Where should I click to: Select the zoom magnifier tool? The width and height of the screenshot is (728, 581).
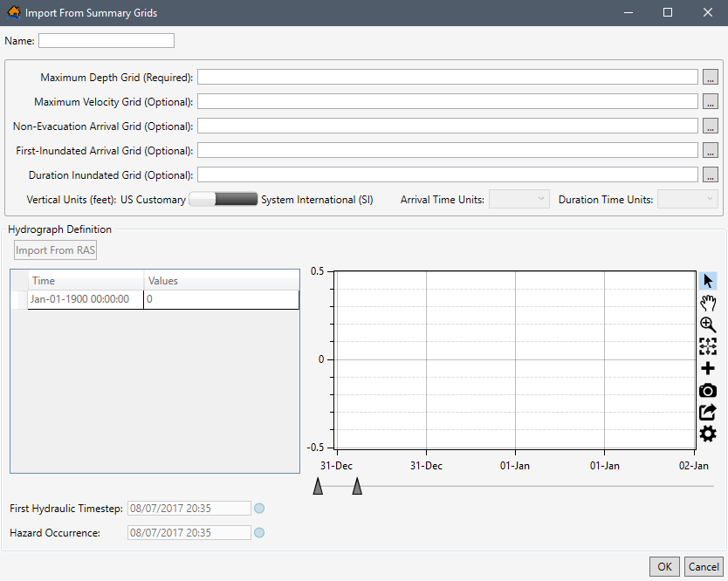708,324
